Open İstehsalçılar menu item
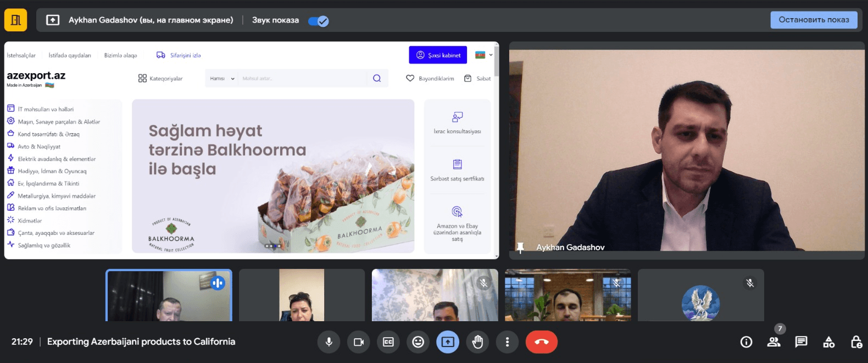868x363 pixels. [21, 56]
